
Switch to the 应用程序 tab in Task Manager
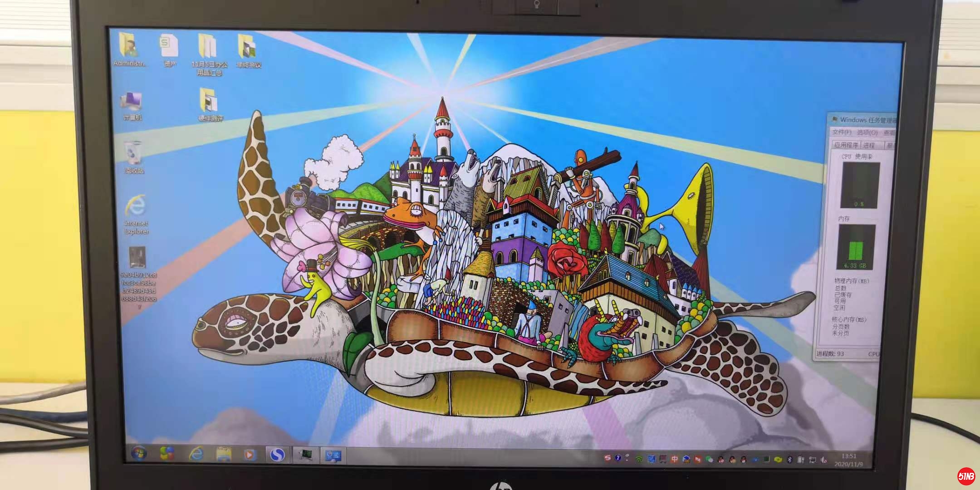(846, 145)
